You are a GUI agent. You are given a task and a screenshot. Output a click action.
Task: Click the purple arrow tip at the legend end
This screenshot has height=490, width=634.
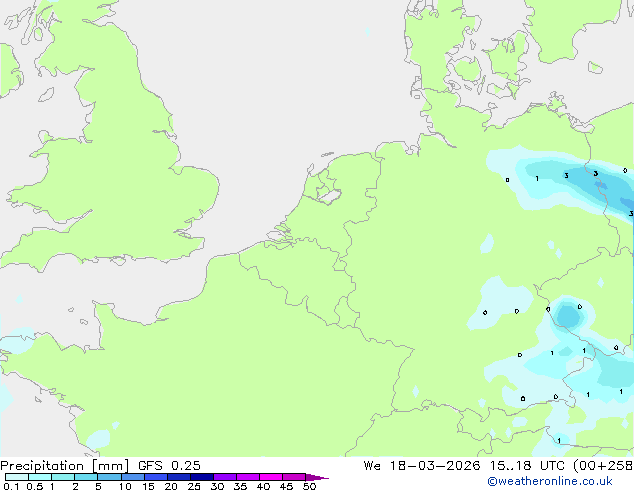pyautogui.click(x=317, y=477)
